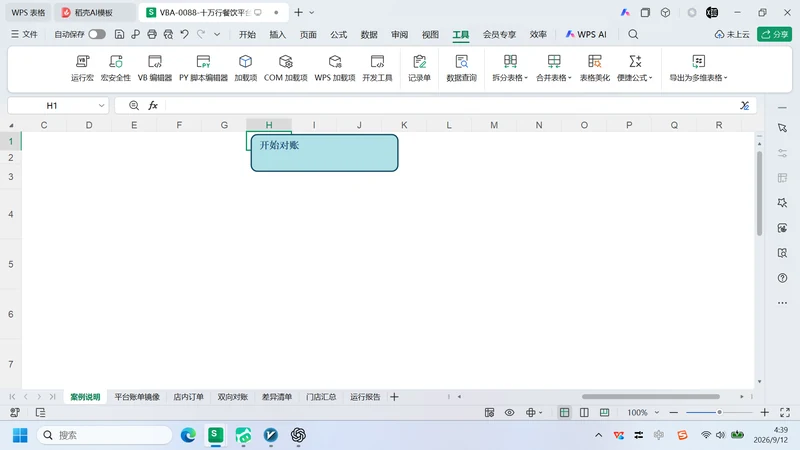Open the 100% zoom level dropdown
Screen dimensions: 800x450
click(657, 412)
